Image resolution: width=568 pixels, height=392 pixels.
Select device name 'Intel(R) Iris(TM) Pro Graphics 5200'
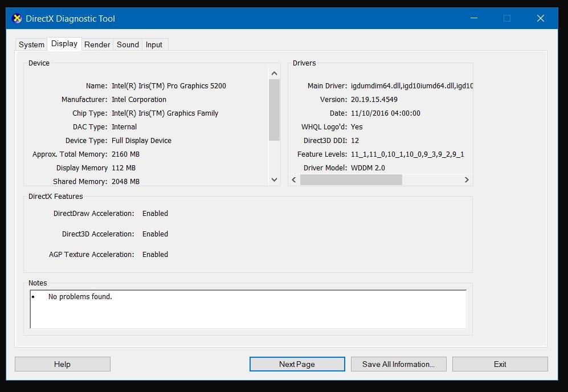tap(169, 86)
